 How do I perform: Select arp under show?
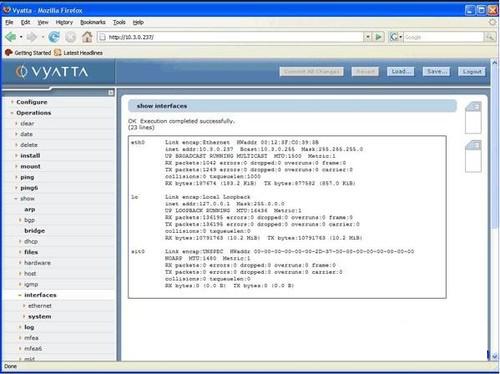click(x=30, y=209)
